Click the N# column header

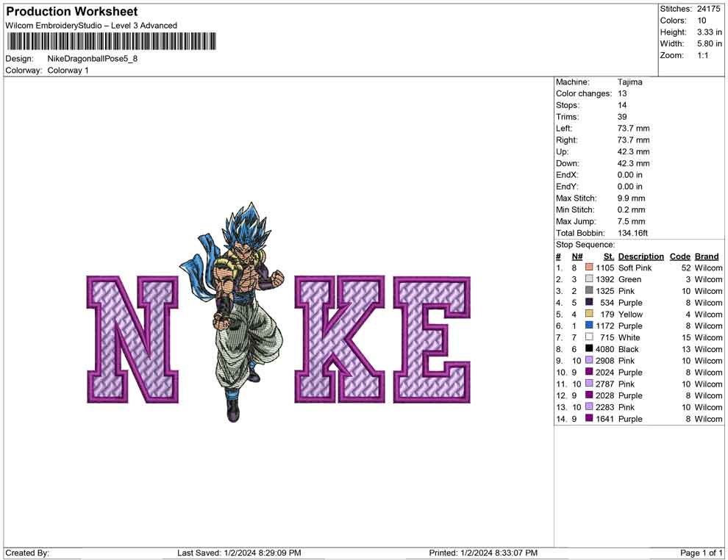577,256
